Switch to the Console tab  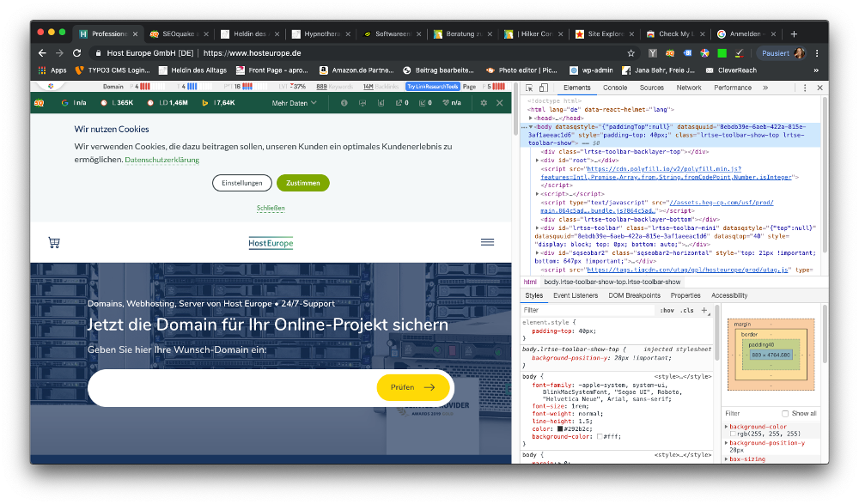tap(615, 88)
